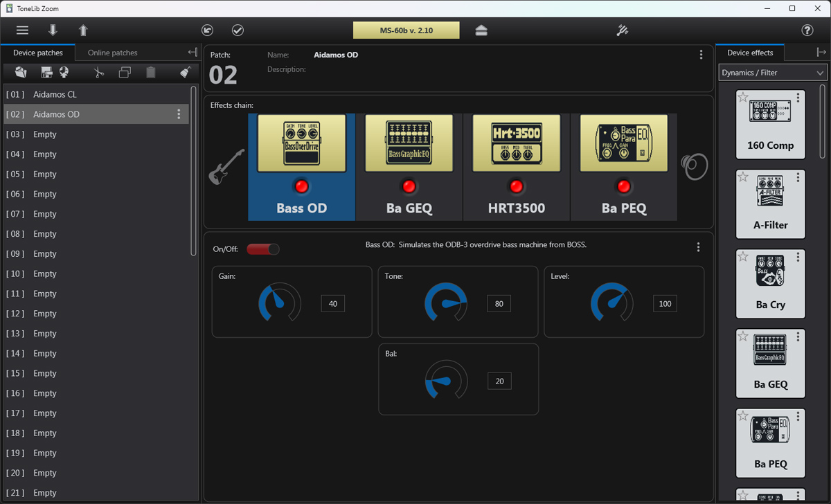The width and height of the screenshot is (831, 504).
Task: Click the checkmark apply icon
Action: [x=238, y=30]
